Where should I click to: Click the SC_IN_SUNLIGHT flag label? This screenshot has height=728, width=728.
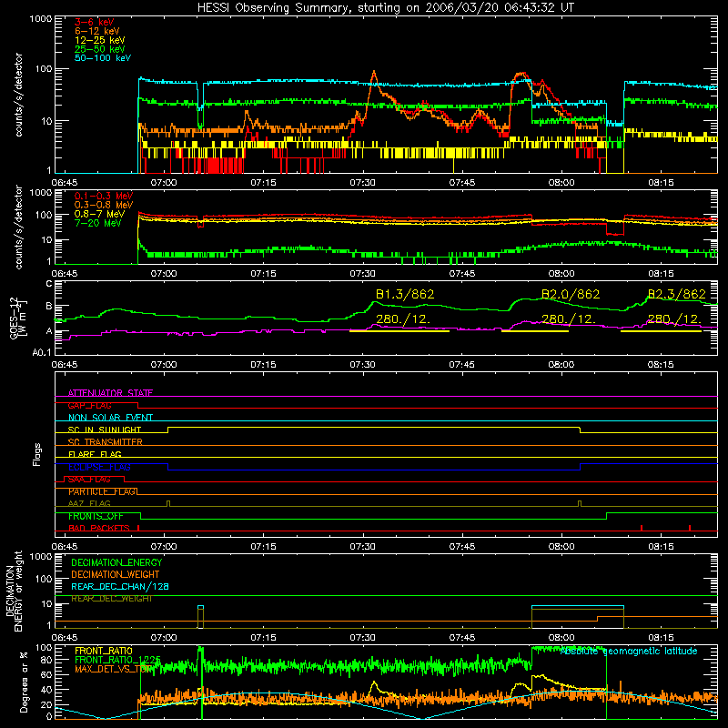point(105,430)
